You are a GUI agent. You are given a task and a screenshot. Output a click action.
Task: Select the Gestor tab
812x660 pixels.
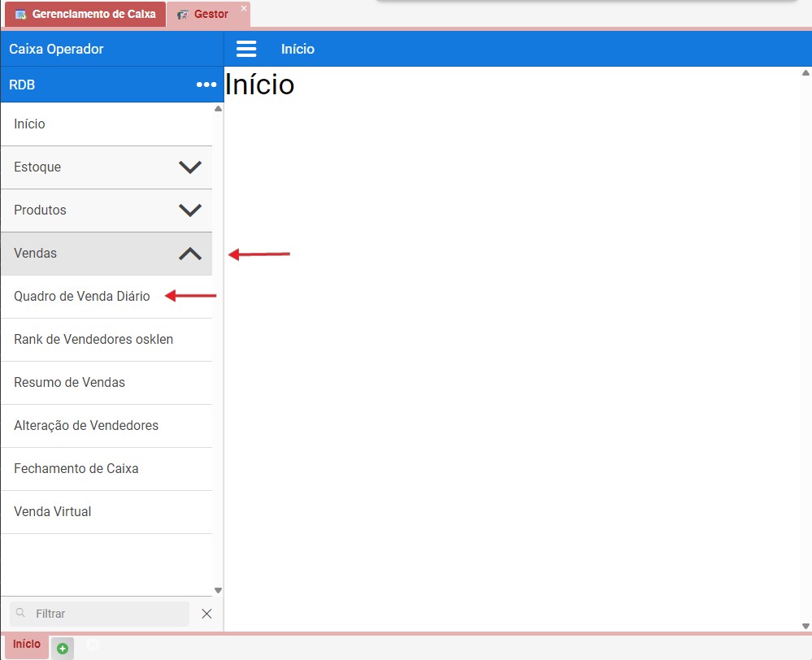click(x=210, y=15)
